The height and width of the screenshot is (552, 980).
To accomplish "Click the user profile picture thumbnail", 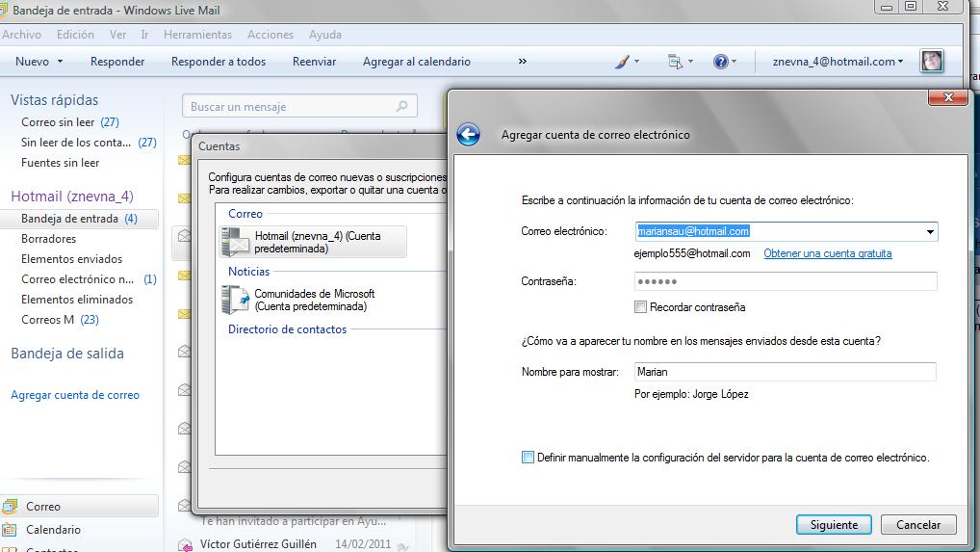I will [x=932, y=62].
